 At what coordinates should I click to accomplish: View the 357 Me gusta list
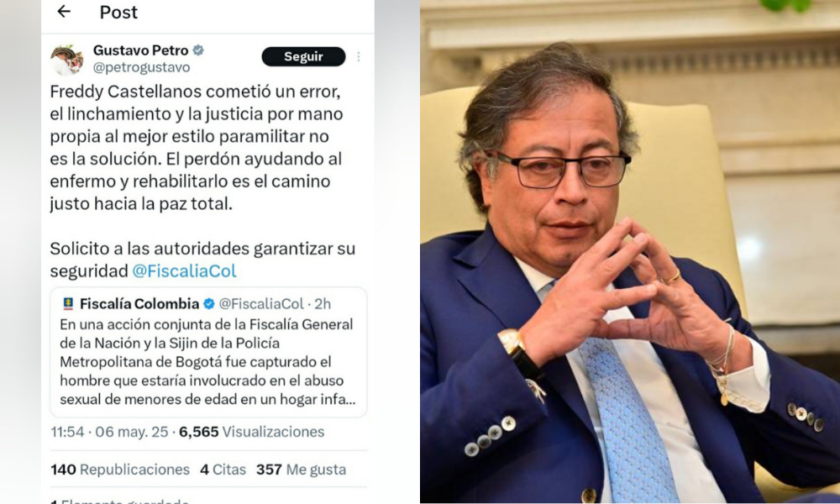(x=301, y=470)
